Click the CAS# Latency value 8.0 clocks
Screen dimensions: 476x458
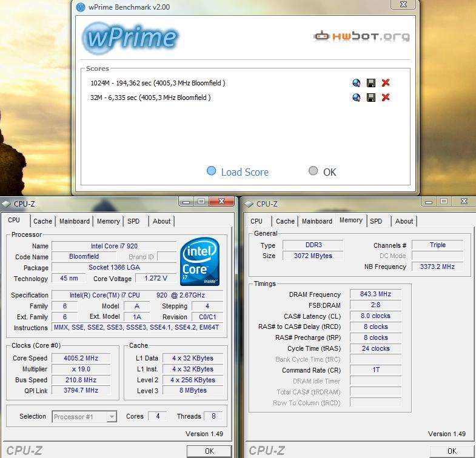point(375,316)
